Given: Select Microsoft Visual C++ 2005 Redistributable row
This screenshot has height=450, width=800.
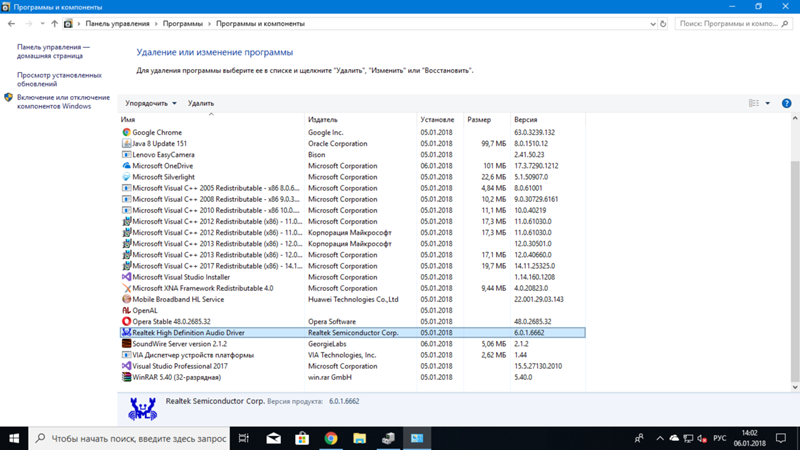Looking at the screenshot, I should click(353, 188).
